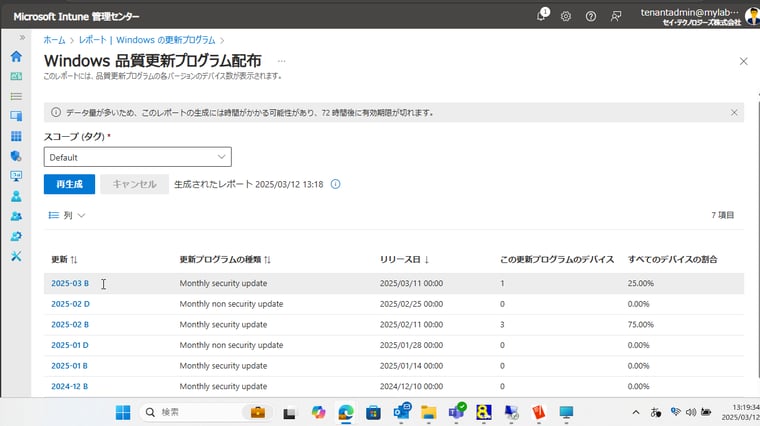Sort by 更新プログラムの種類 column
760x426 pixels.
[x=225, y=259]
